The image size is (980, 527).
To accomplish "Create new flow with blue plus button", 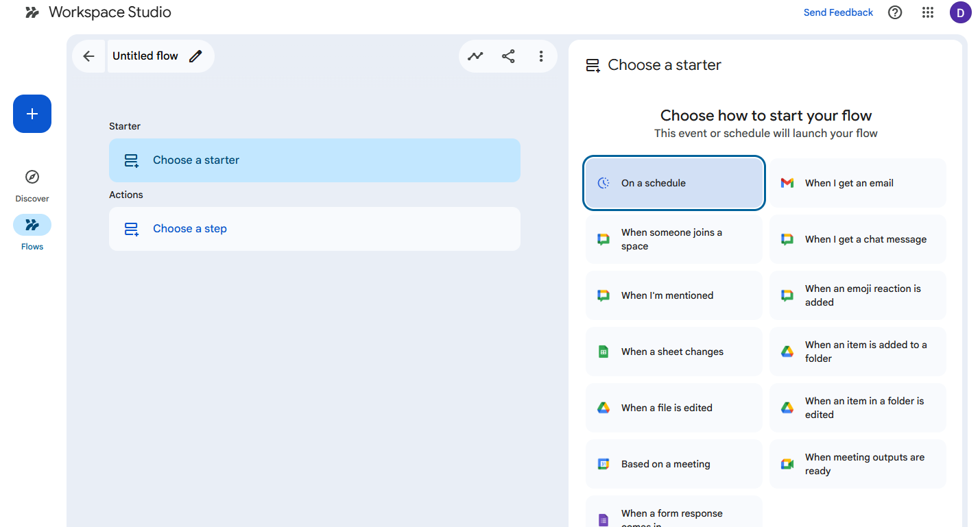I will click(32, 114).
